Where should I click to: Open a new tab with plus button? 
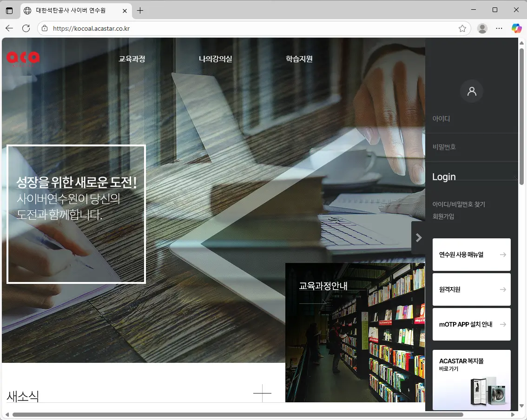tap(140, 10)
